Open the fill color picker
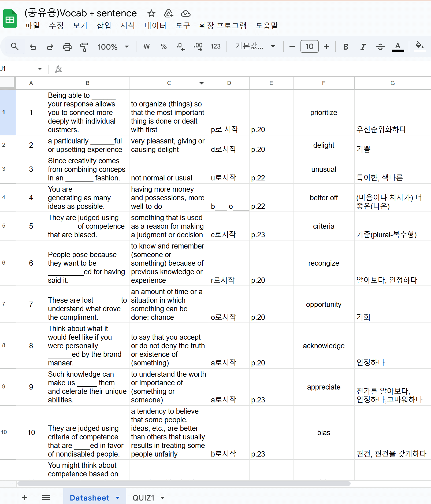Viewport: 431px width, 504px height. (x=420, y=46)
